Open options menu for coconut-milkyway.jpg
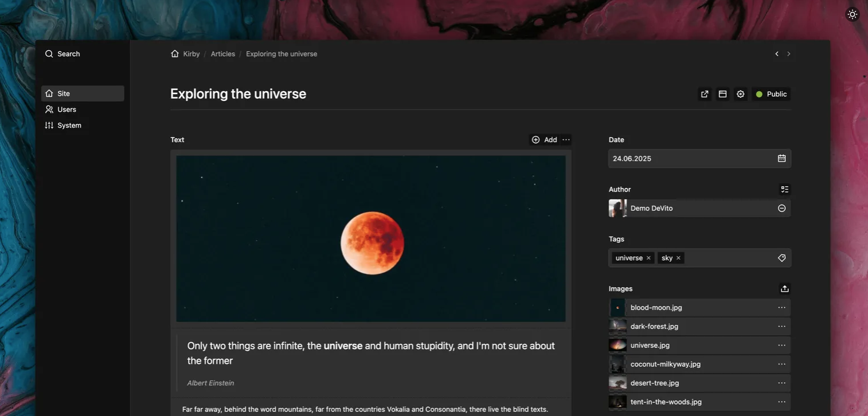The height and width of the screenshot is (416, 868). click(x=779, y=363)
